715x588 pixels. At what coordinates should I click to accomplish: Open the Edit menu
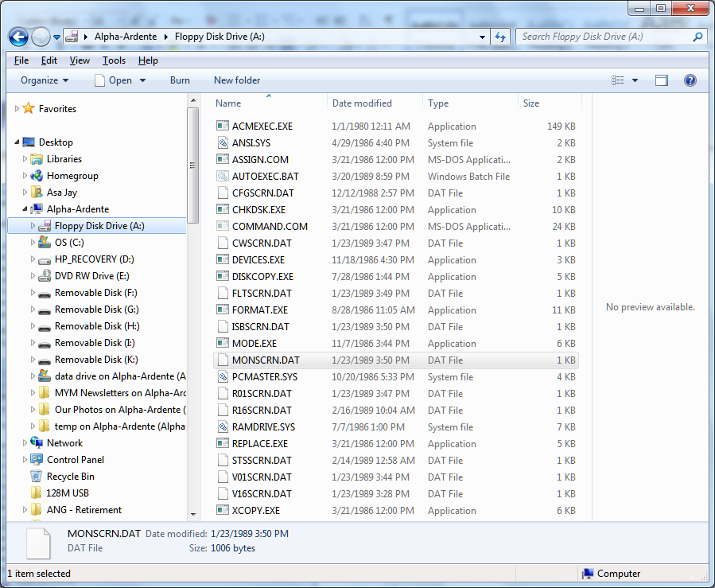pyautogui.click(x=49, y=60)
